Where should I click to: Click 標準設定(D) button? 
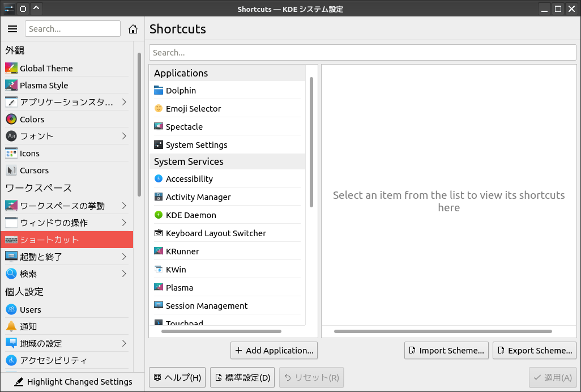point(242,377)
